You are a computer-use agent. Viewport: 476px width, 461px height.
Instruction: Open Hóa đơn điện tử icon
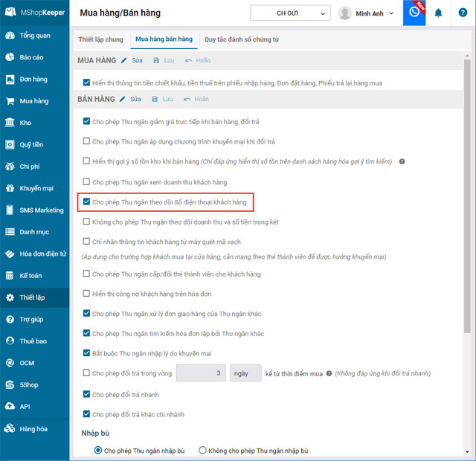[10, 254]
